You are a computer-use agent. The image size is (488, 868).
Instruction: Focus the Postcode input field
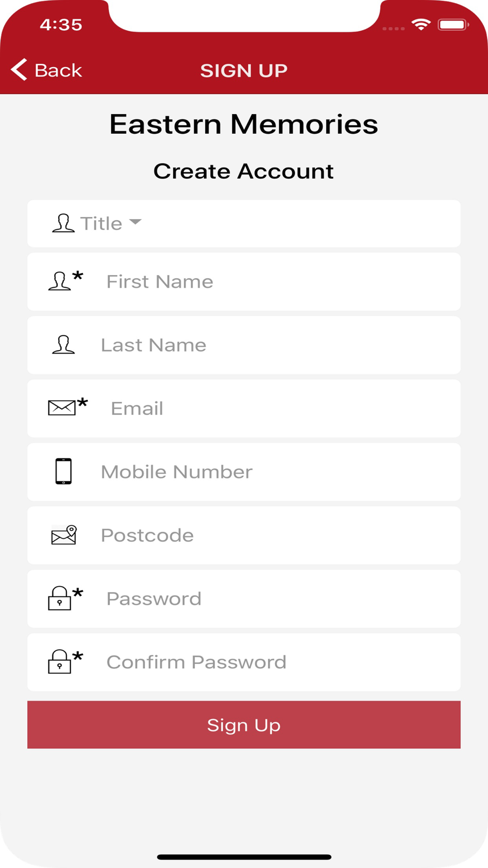(244, 536)
